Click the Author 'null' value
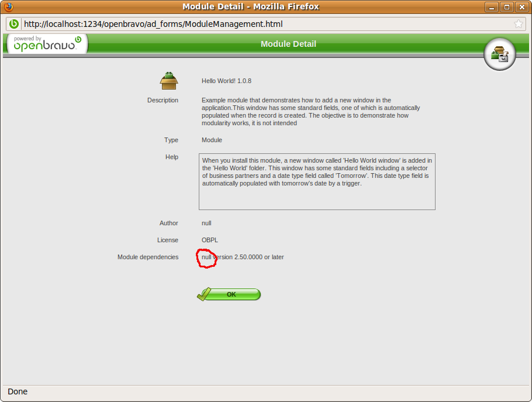532x402 pixels. 206,223
